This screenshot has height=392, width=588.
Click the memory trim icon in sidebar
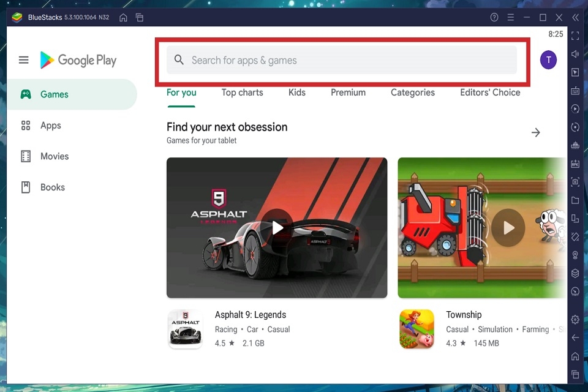coord(575,146)
